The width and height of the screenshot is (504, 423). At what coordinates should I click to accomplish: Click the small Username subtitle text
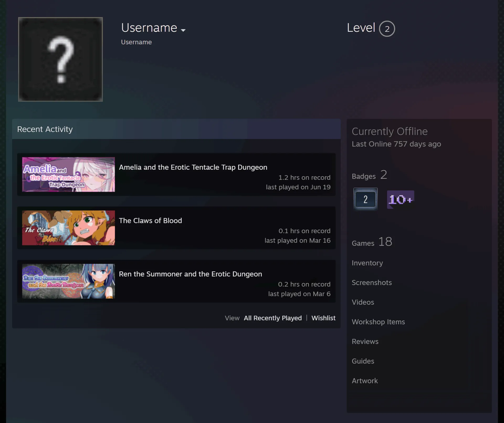136,42
